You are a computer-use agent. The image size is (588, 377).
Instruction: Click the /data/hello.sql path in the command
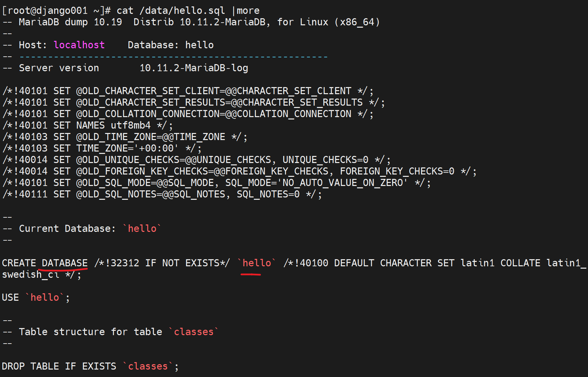182,10
